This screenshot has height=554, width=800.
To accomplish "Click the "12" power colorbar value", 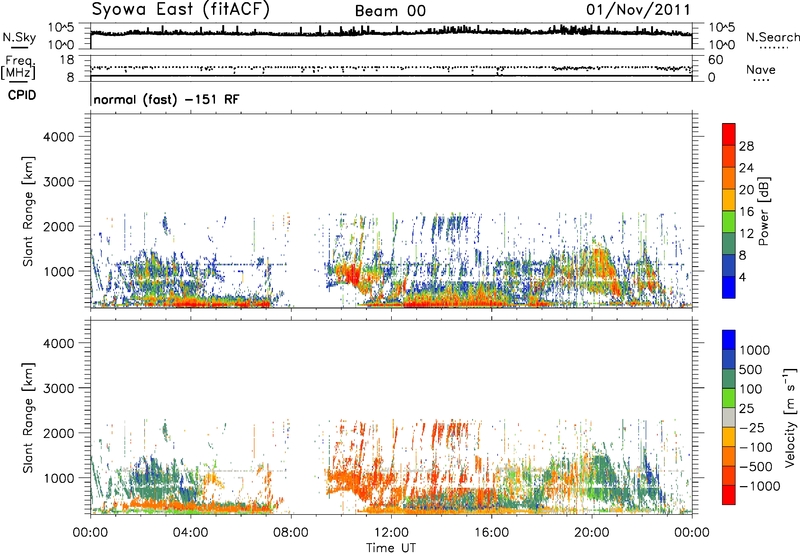I will tap(746, 234).
